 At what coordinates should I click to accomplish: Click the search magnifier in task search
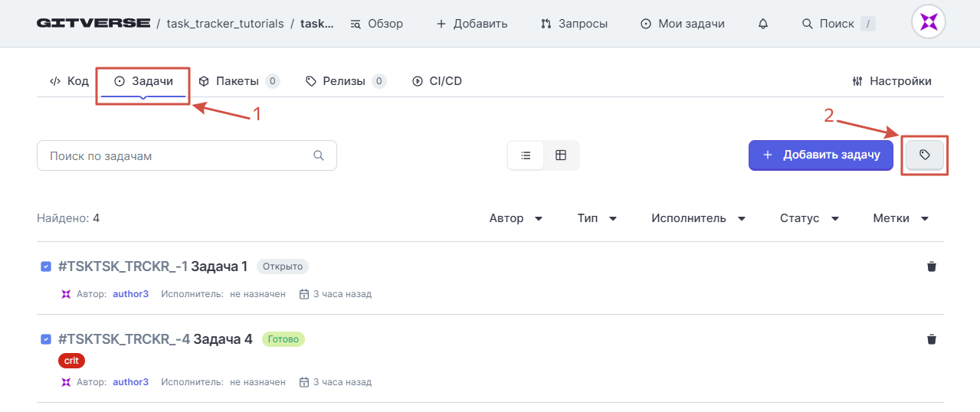pyautogui.click(x=319, y=155)
